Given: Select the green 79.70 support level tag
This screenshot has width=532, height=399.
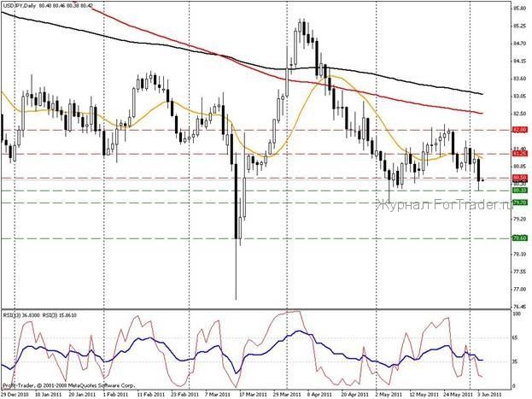Looking at the screenshot, I should click(x=520, y=202).
